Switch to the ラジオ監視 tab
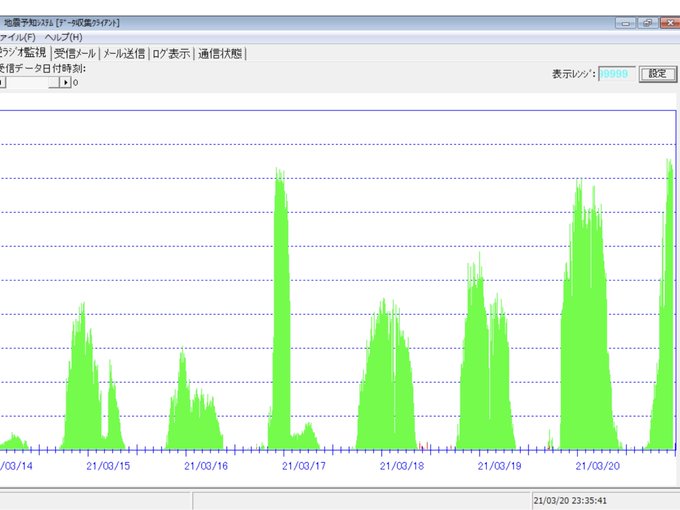 tap(23, 53)
